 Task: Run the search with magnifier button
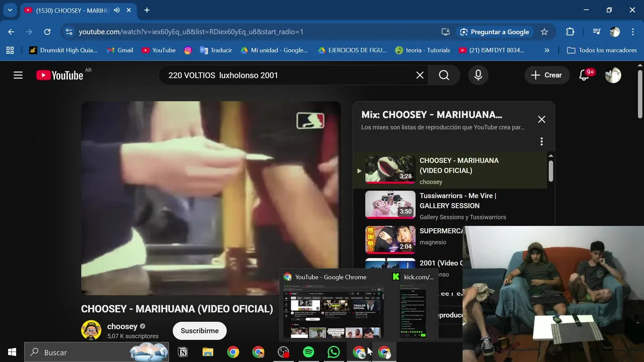[x=444, y=75]
